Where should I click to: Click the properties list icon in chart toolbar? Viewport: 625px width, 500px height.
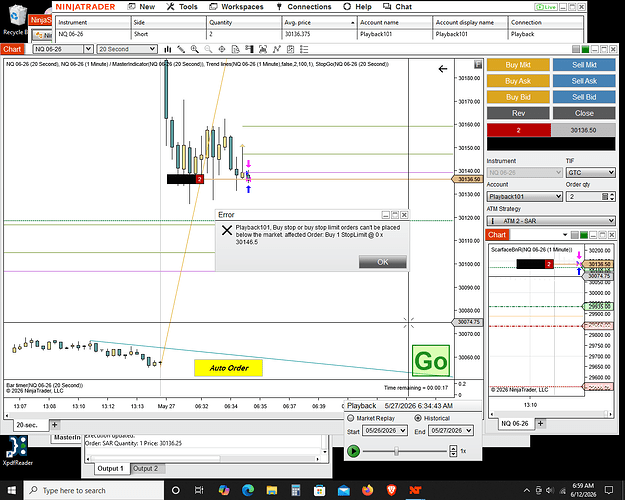[x=304, y=49]
